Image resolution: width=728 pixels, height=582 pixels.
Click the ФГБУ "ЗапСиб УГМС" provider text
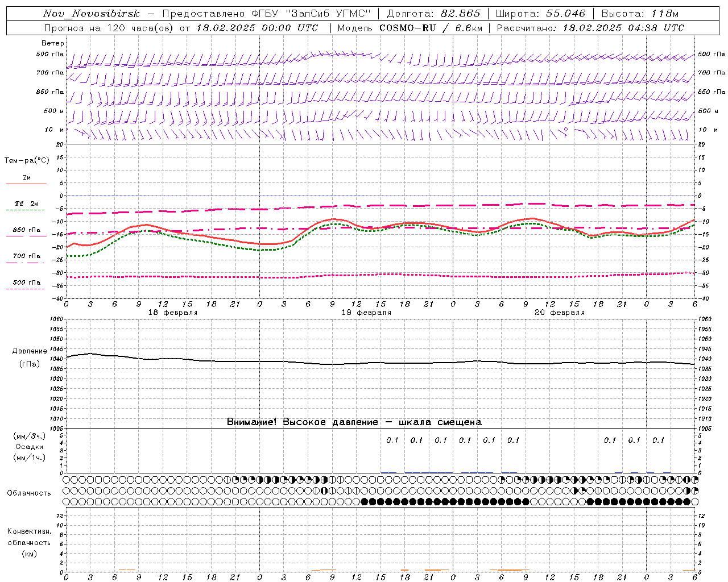point(311,14)
